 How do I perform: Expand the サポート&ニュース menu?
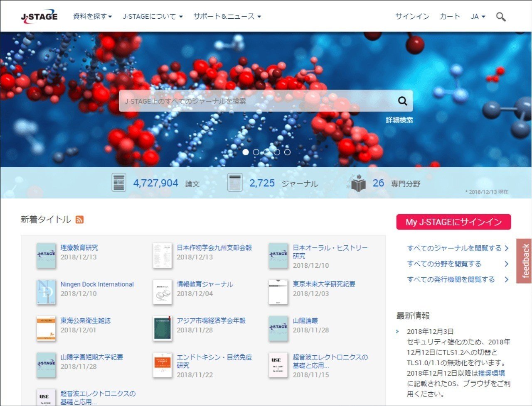click(227, 17)
